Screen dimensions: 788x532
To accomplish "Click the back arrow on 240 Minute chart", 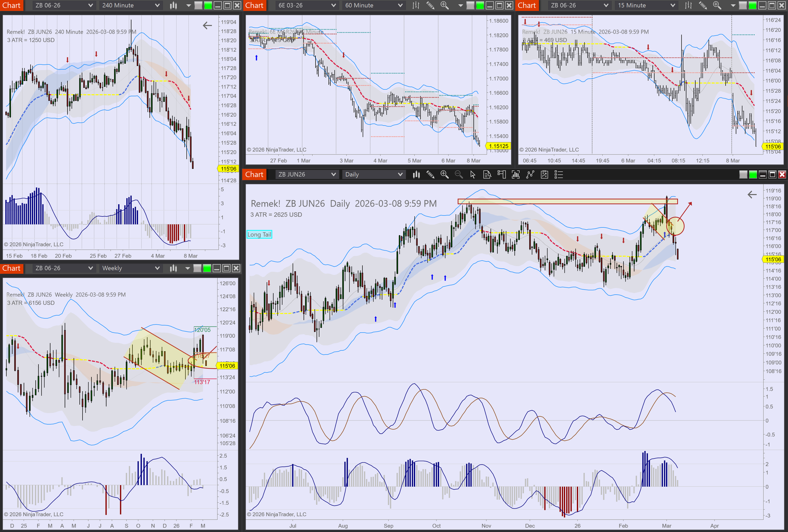I will [207, 26].
